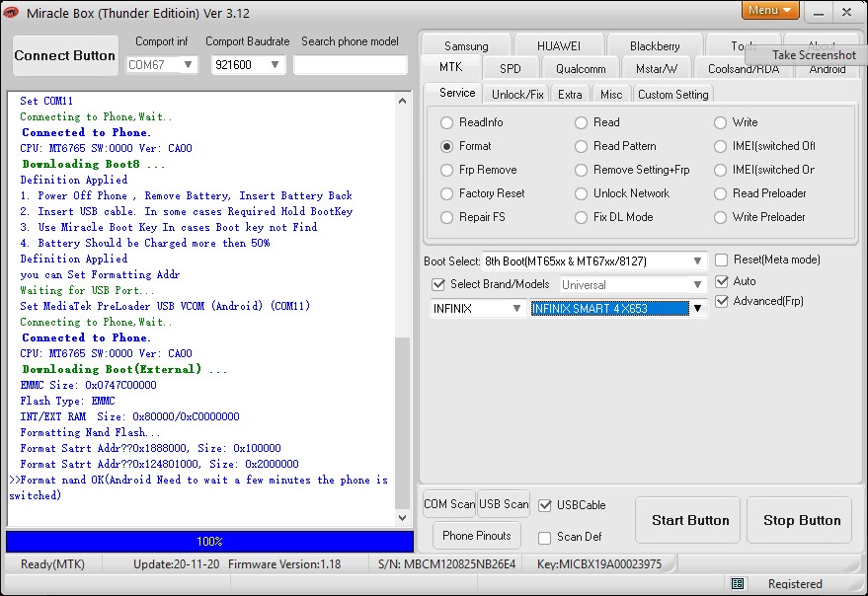Switch to the Qualcomm tab
Image resolution: width=868 pixels, height=596 pixels.
coord(580,69)
